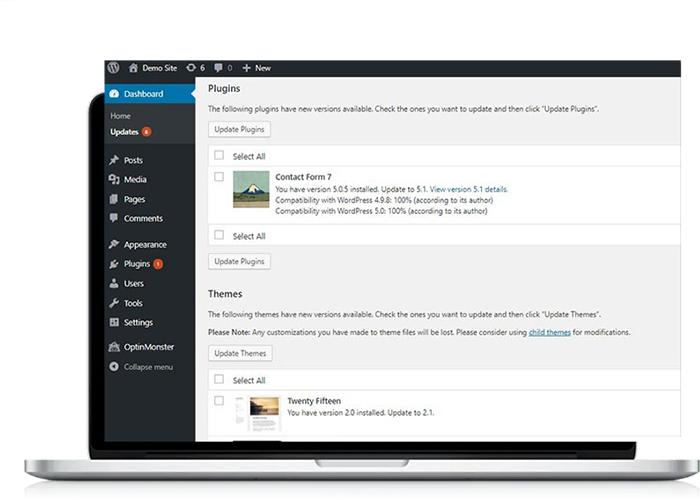Open the OptinMonster menu
The width and height of the screenshot is (700, 500).
coord(150,346)
